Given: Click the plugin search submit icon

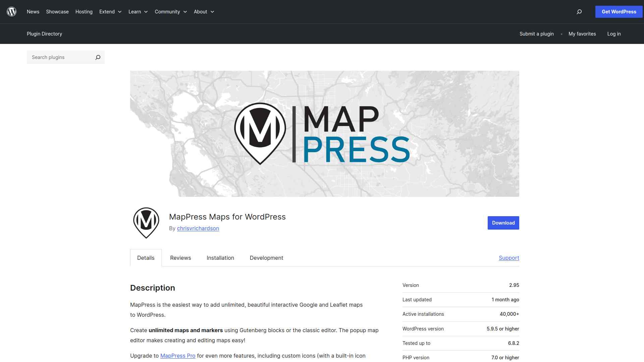Looking at the screenshot, I should click(x=98, y=57).
